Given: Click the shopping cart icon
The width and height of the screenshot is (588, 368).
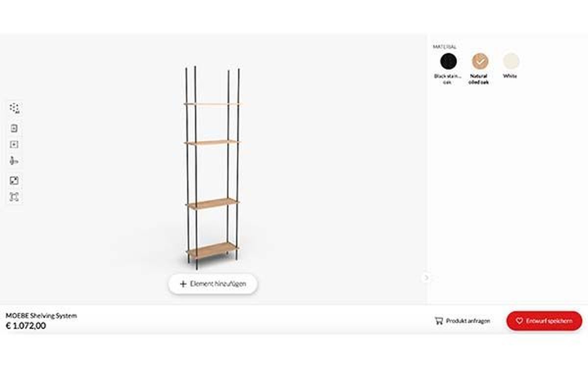Looking at the screenshot, I should [x=439, y=321].
